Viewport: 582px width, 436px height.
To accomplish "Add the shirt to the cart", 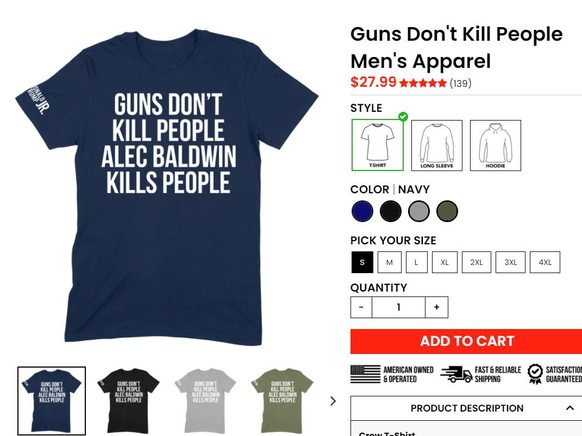I will [467, 341].
